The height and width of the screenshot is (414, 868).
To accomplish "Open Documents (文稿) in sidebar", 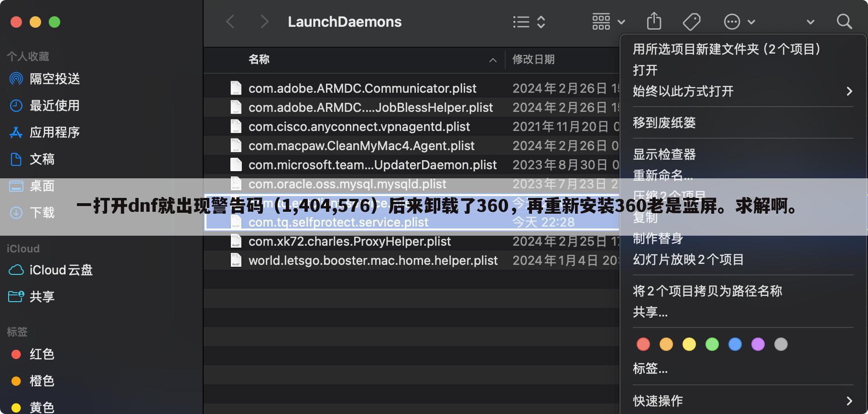I will pyautogui.click(x=33, y=159).
